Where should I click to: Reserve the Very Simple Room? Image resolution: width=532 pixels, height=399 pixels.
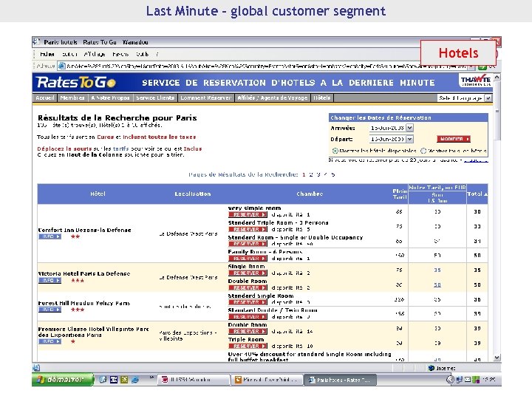[248, 214]
